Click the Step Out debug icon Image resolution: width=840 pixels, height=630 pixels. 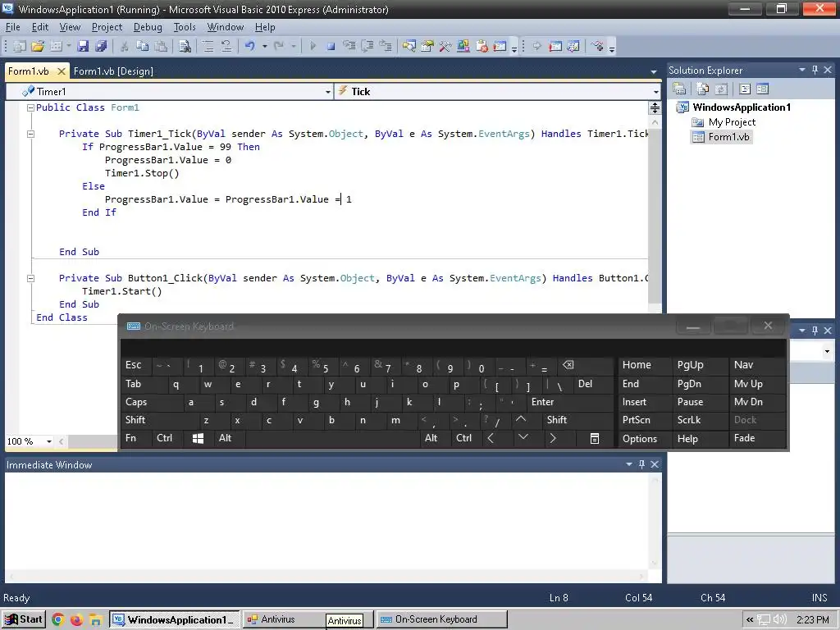(386, 47)
